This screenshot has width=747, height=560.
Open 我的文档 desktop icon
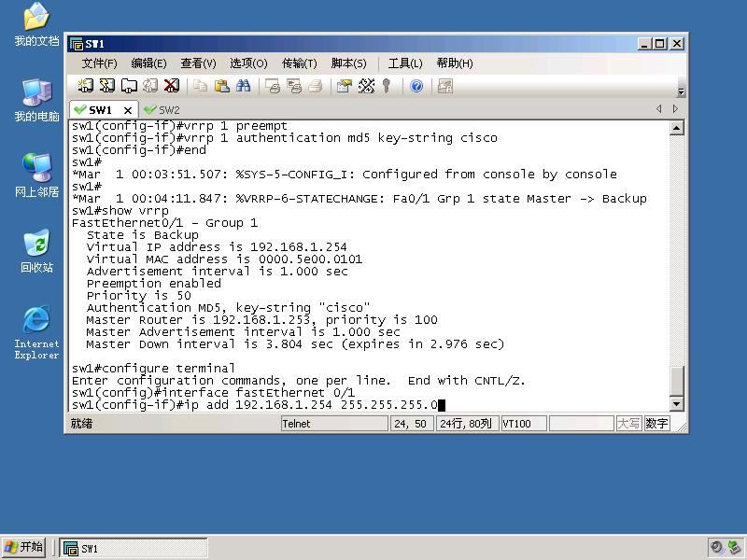click(36, 25)
